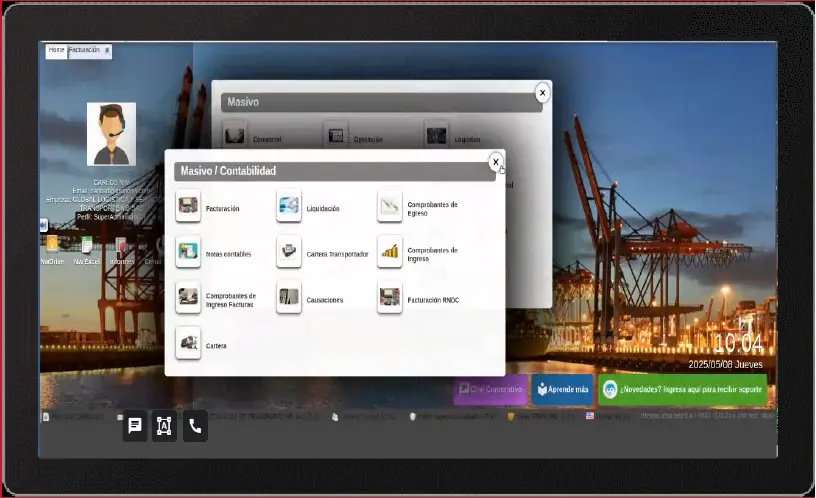Open the Logística icon in Masivo window
816x498 pixels.
[437, 135]
